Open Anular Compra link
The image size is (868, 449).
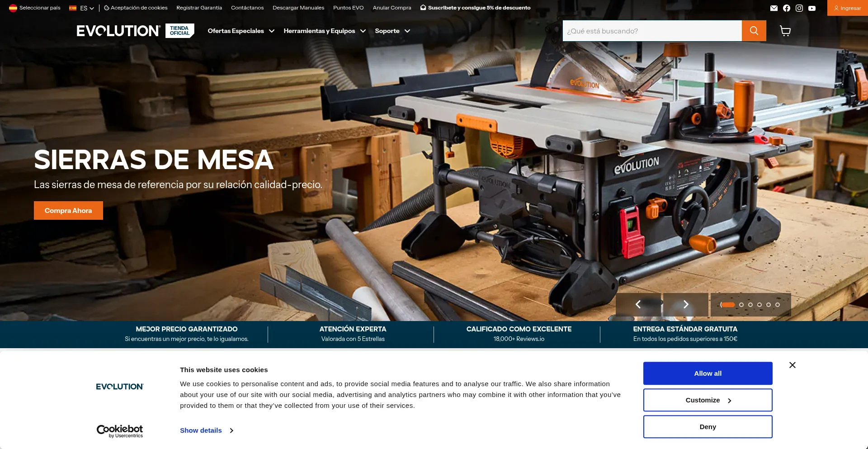pos(392,8)
